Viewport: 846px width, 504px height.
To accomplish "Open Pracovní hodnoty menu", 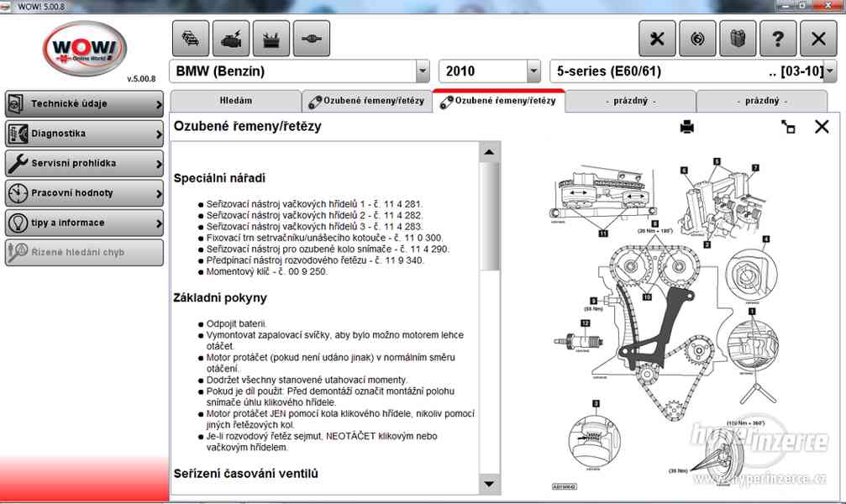I will click(x=84, y=192).
